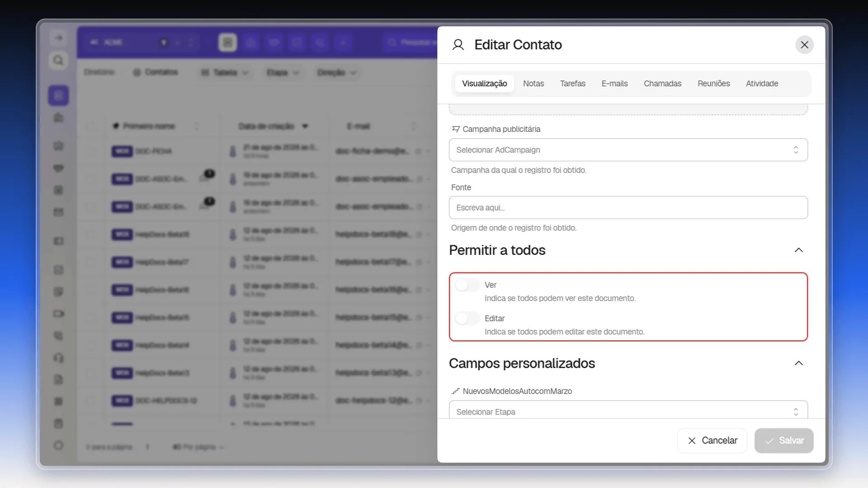Image resolution: width=868 pixels, height=488 pixels.
Task: Enable the Ver permission toggle
Action: click(467, 285)
